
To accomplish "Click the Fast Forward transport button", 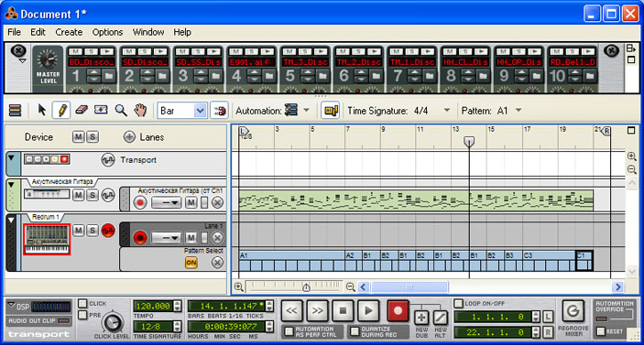I will (x=318, y=310).
